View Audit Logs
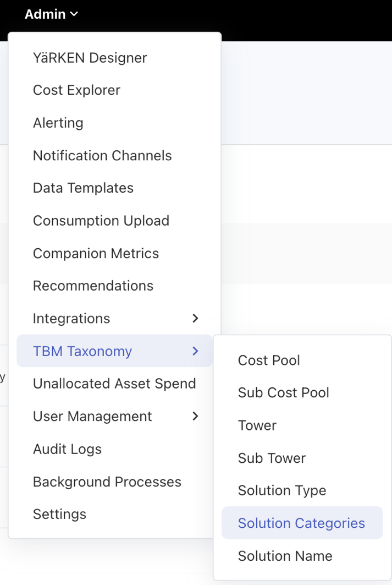This screenshot has height=585, width=392. (67, 449)
